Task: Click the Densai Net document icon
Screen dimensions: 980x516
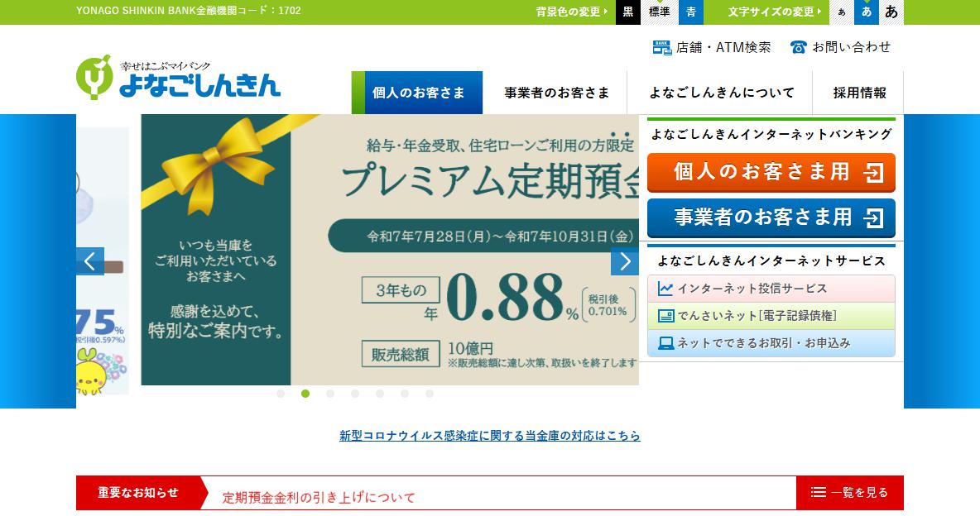Action: (x=665, y=316)
